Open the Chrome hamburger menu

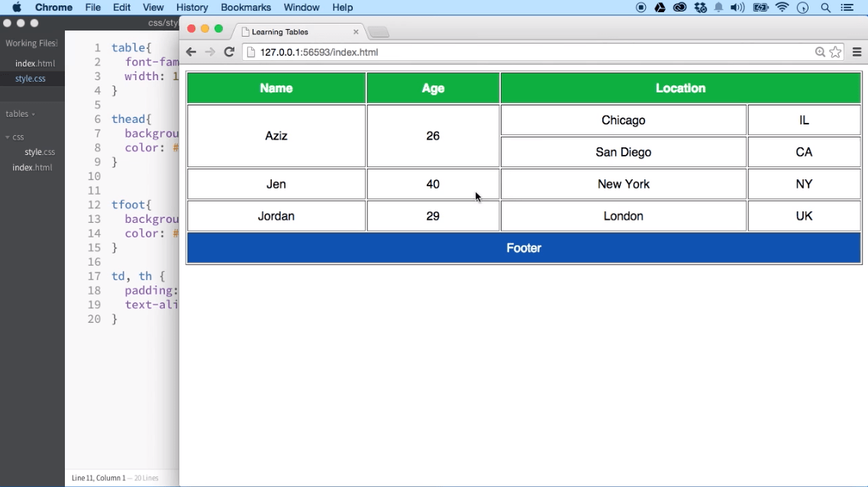[857, 52]
